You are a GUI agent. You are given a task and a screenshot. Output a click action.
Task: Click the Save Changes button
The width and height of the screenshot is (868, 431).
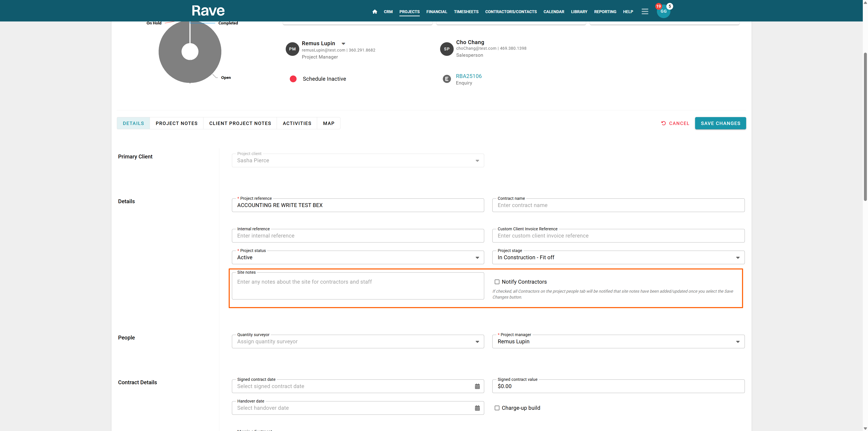[720, 123]
